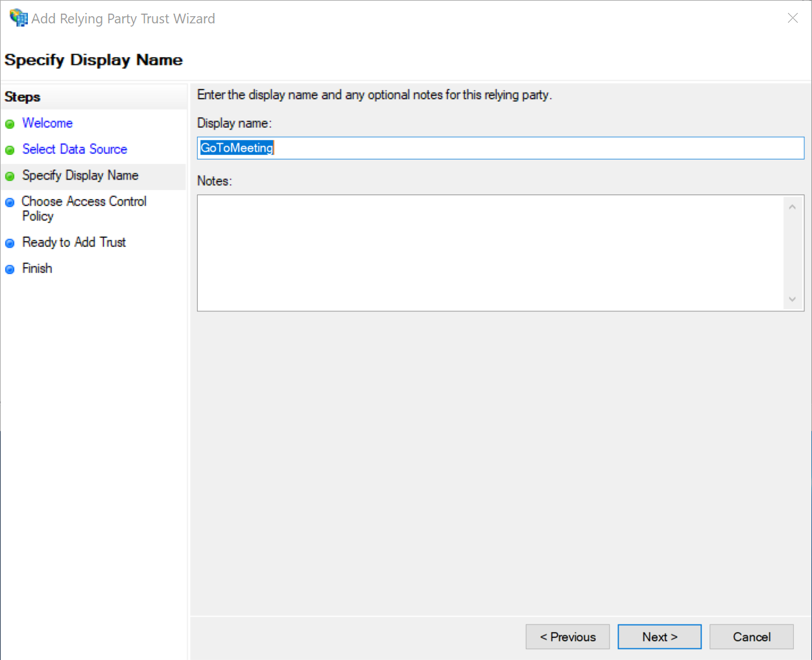Go to the Select Data Source step

75,149
